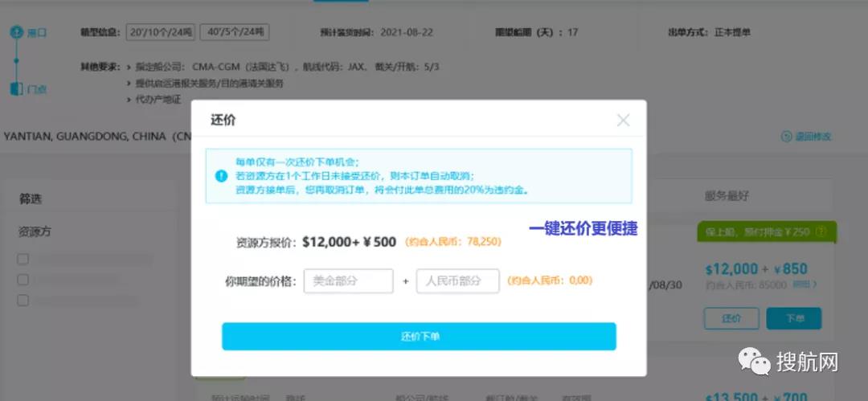
Task: Click the orange 约合人民币: 0,00 text
Action: pos(550,280)
